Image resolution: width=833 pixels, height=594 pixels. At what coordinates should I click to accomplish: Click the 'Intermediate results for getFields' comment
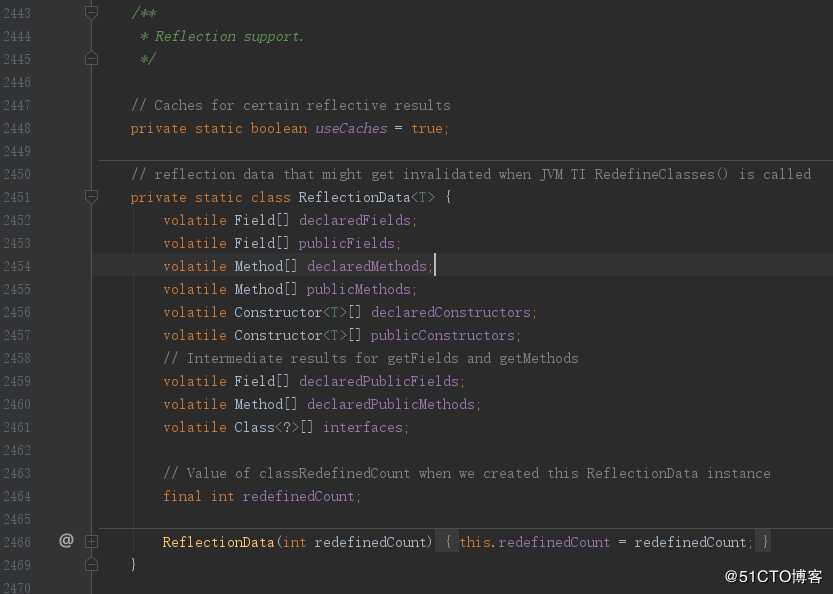click(371, 359)
